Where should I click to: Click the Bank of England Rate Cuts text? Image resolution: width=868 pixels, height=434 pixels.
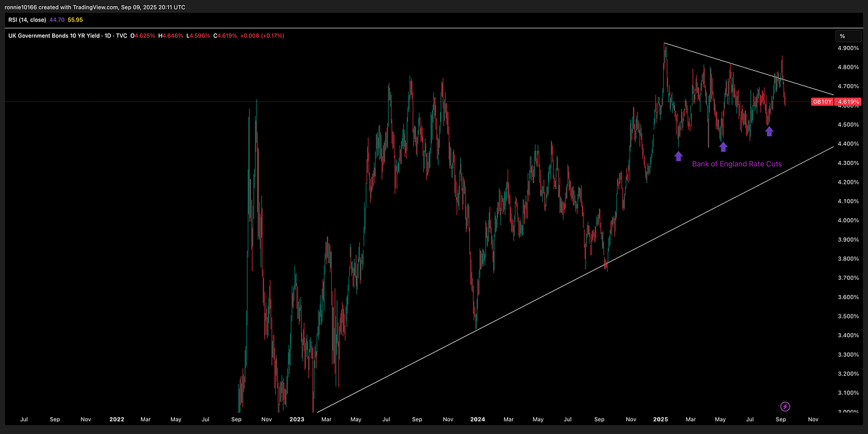click(737, 164)
